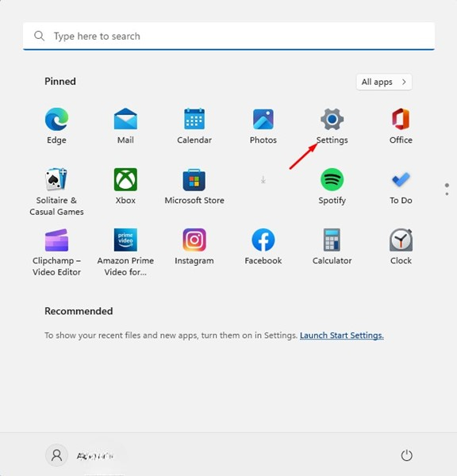Expand the All apps list
The height and width of the screenshot is (476, 457).
(x=384, y=82)
